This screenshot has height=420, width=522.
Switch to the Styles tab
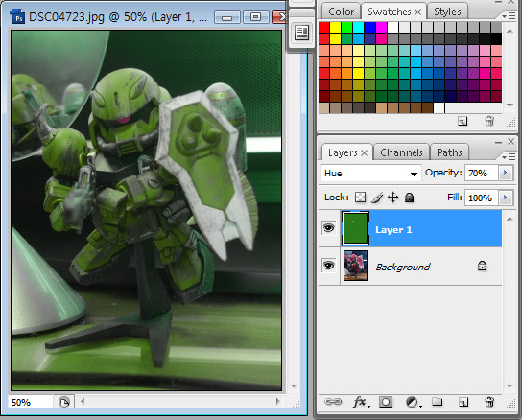click(x=447, y=12)
